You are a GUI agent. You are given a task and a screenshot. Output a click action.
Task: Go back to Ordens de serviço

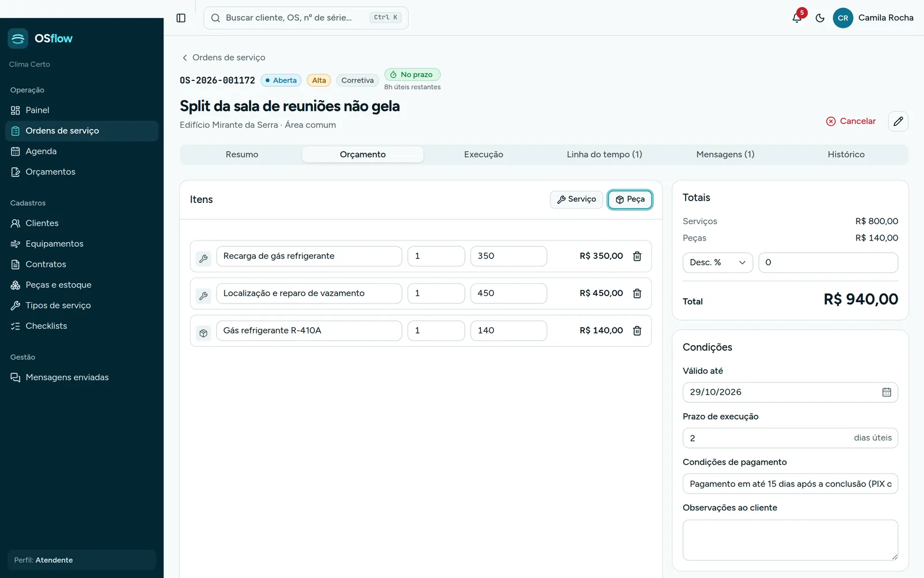pos(223,58)
